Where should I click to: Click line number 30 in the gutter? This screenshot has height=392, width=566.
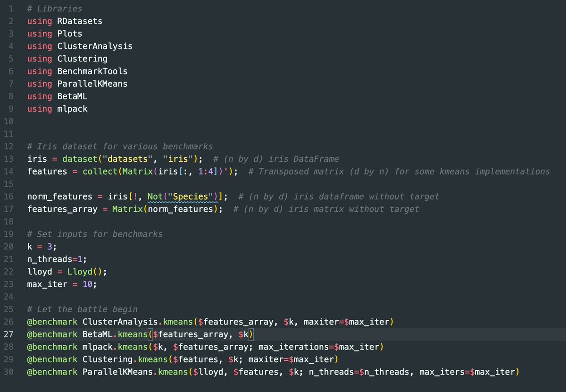[x=9, y=372]
